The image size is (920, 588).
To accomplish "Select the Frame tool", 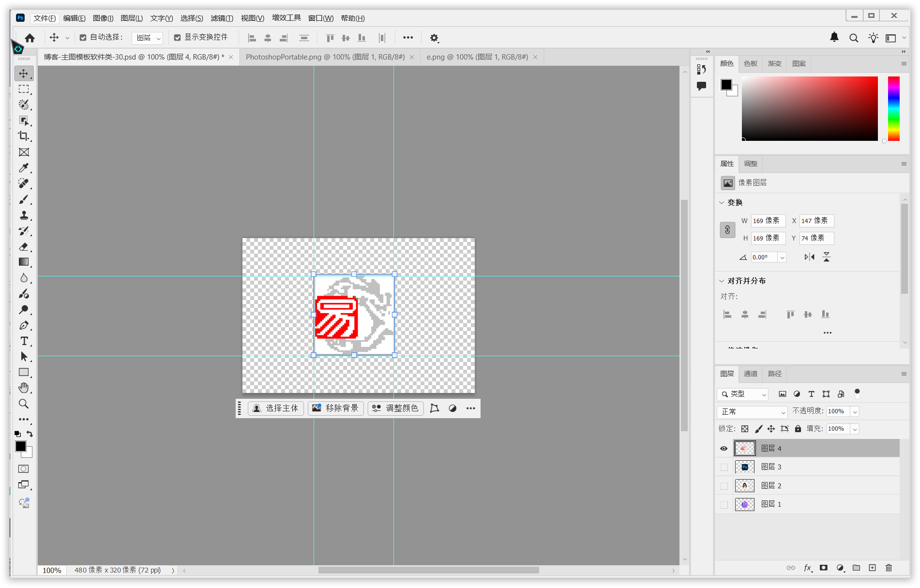I will (24, 152).
